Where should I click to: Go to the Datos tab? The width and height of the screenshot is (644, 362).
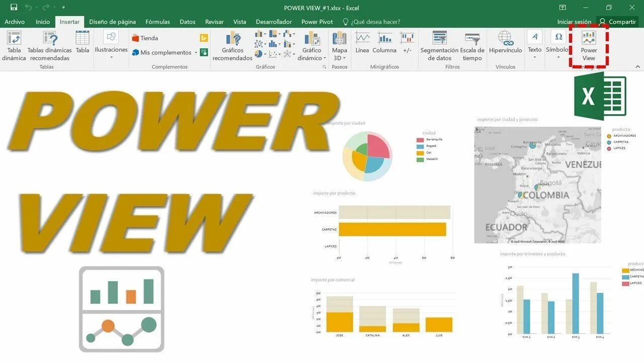188,22
